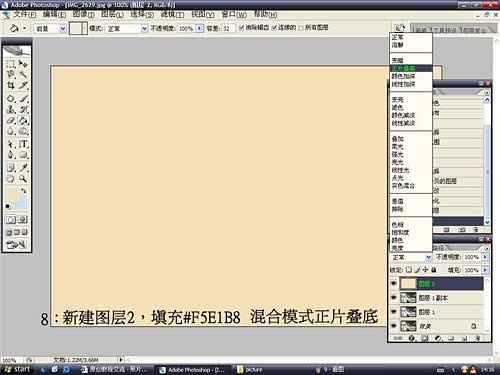The image size is (500, 375).
Task: Hide 图层 1 layer with eye icon
Action: tap(394, 312)
